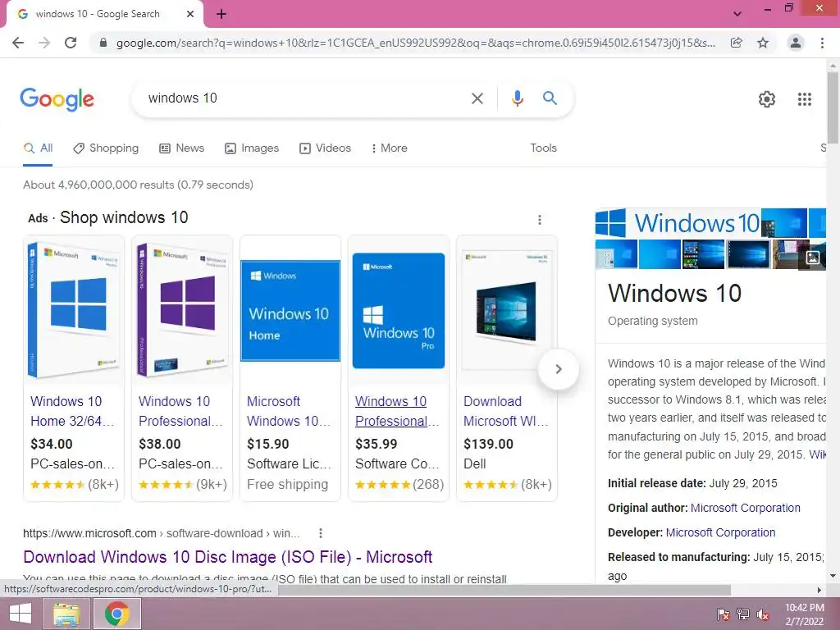Open taskbar clock showing 10:42 PM
The width and height of the screenshot is (840, 630).
(805, 614)
